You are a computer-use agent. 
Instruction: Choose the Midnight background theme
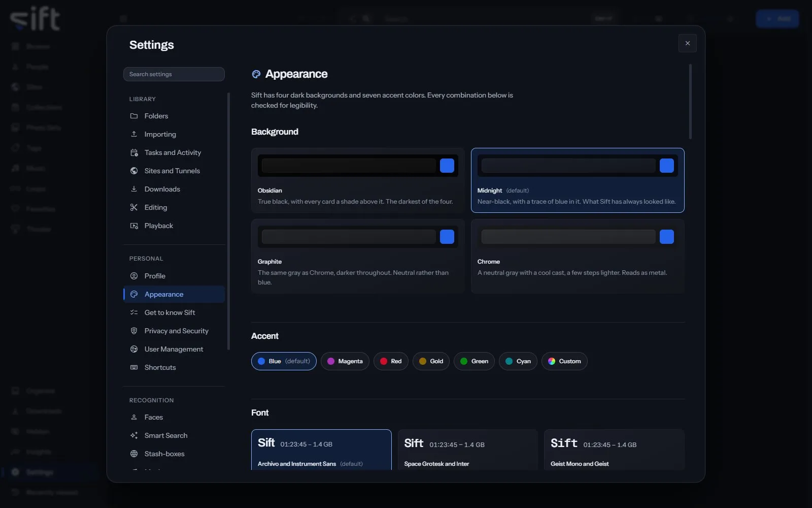[578, 180]
